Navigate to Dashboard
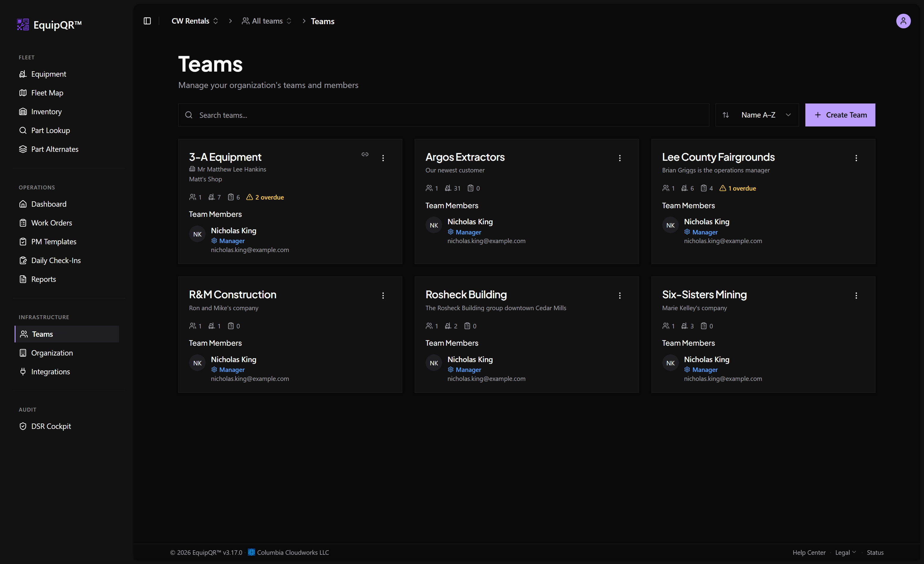The width and height of the screenshot is (924, 564). (67, 204)
